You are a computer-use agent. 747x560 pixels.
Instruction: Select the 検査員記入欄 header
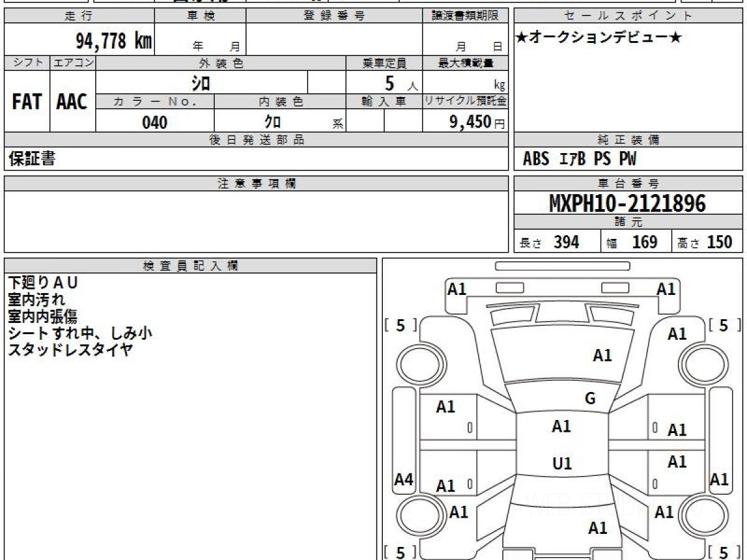click(190, 266)
